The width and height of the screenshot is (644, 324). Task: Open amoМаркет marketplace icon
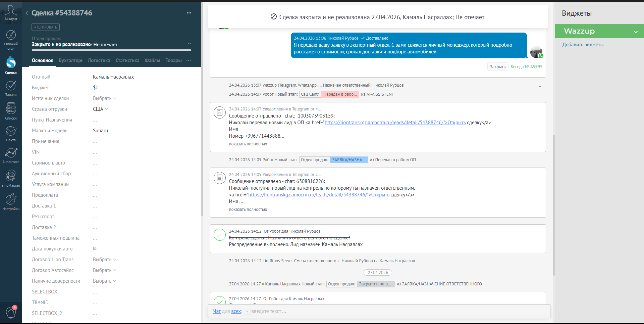11,178
